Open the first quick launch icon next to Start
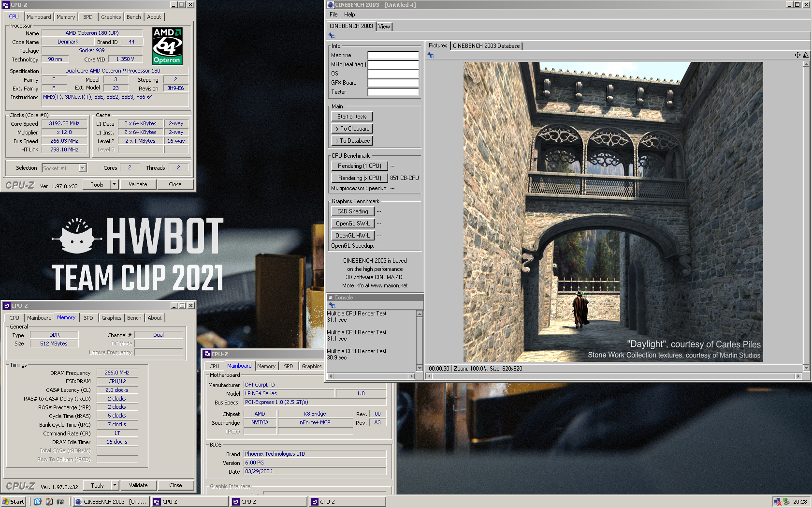 38,502
